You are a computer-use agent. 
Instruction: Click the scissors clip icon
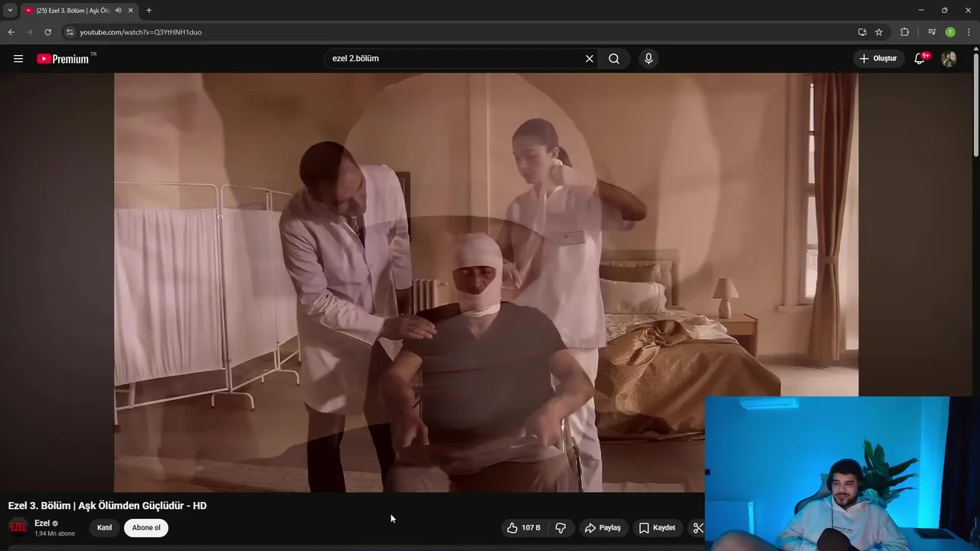[x=697, y=528]
